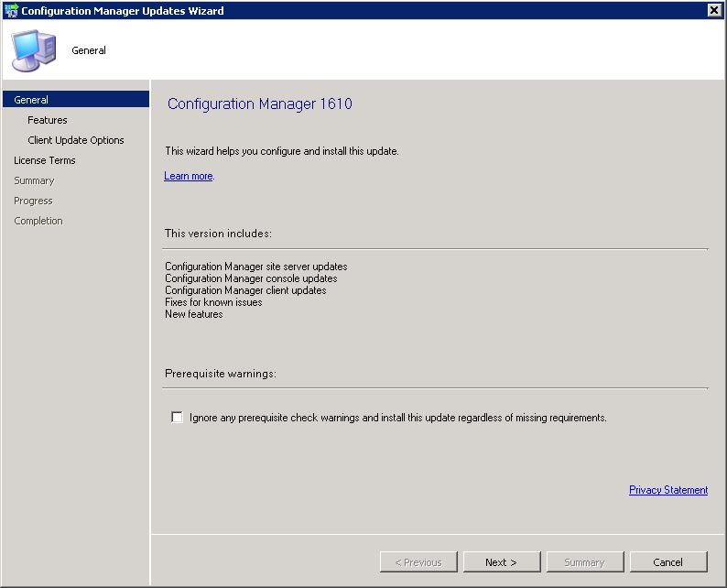This screenshot has height=588, width=727.
Task: Click the General page header label
Action: tap(89, 50)
